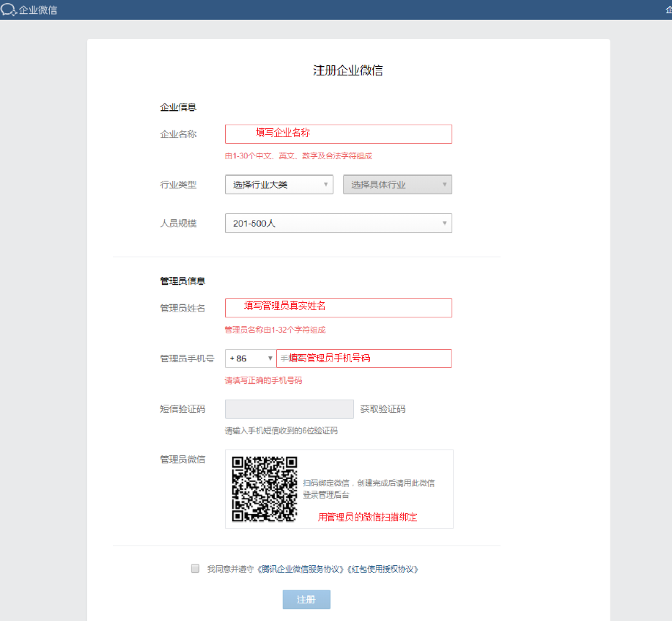Click the partially visible top-right header link

coord(668,10)
